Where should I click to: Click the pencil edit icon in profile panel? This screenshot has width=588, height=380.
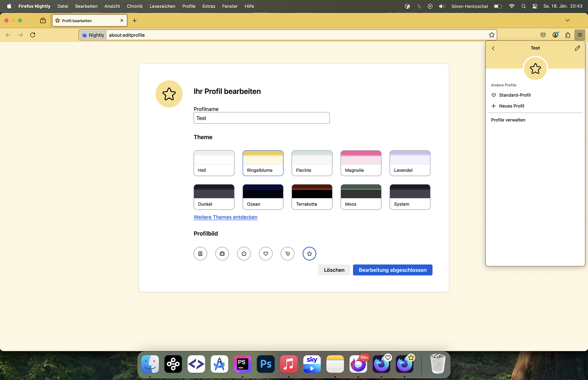tap(577, 48)
